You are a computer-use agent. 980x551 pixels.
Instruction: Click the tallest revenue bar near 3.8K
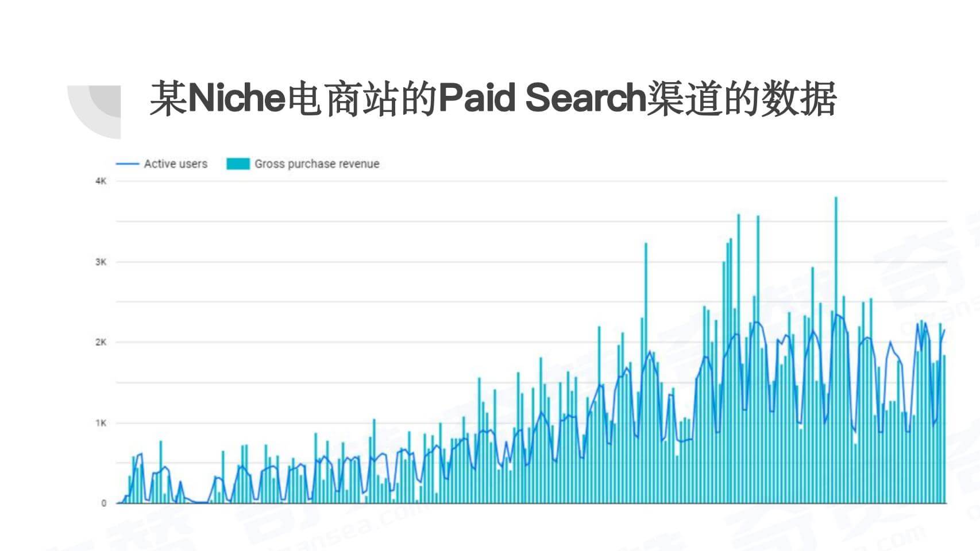[836, 350]
